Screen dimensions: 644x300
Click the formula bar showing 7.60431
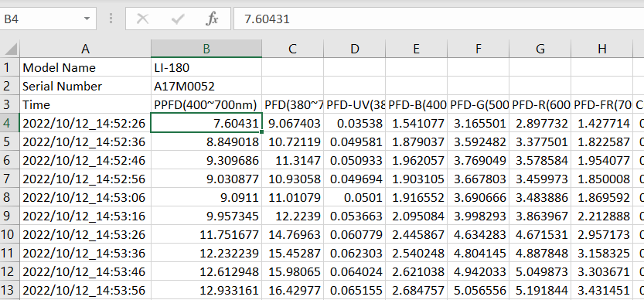tap(438, 19)
